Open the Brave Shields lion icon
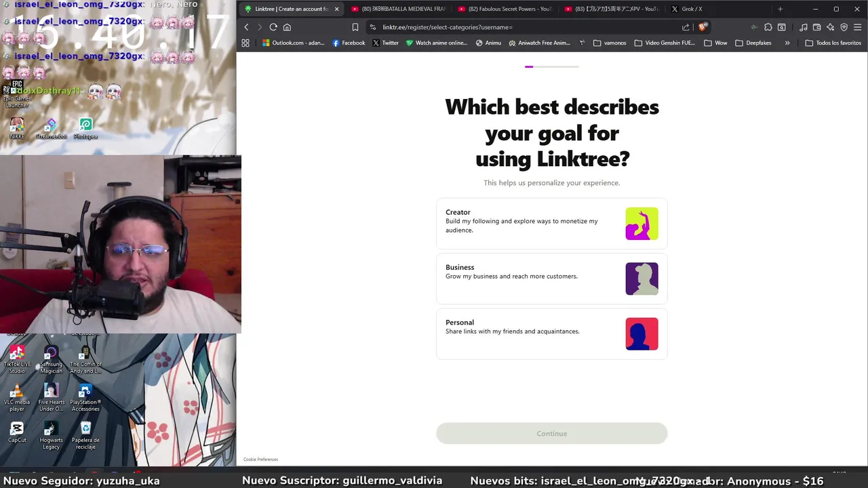 click(703, 27)
